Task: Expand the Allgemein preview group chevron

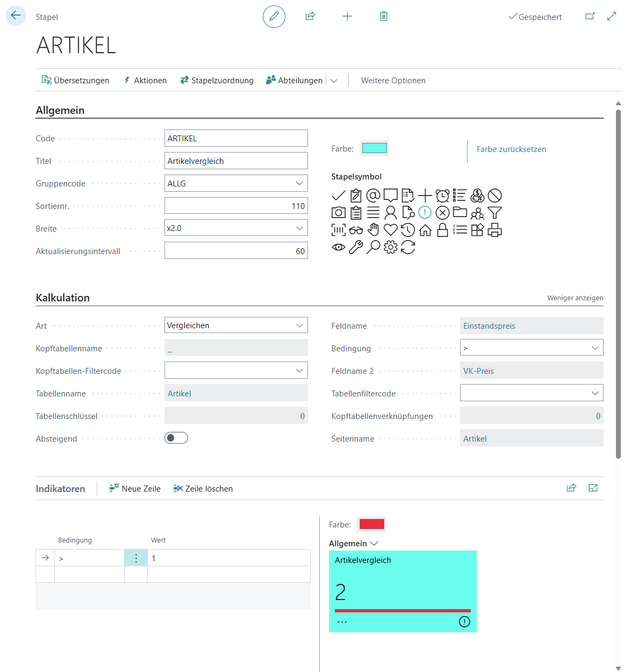Action: click(375, 544)
